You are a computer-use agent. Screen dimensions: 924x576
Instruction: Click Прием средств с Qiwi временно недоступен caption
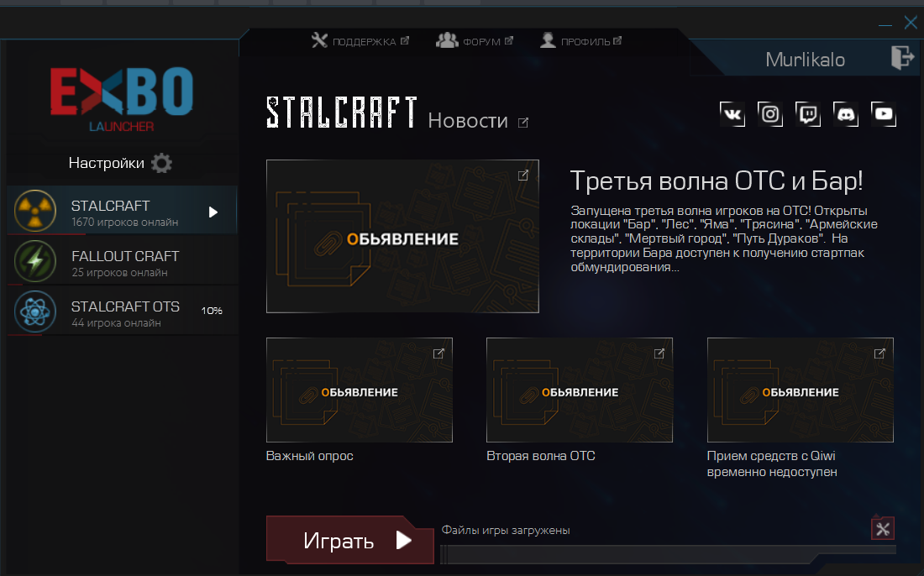772,464
